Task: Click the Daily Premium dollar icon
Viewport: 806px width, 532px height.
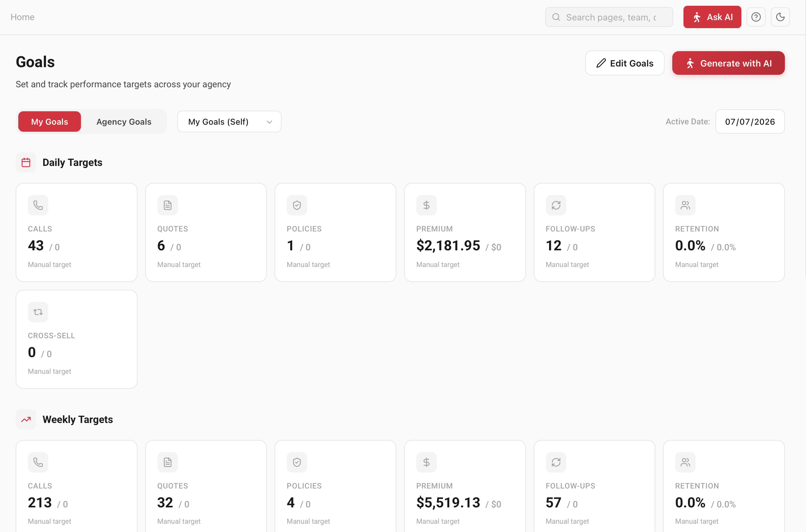Action: 427,205
